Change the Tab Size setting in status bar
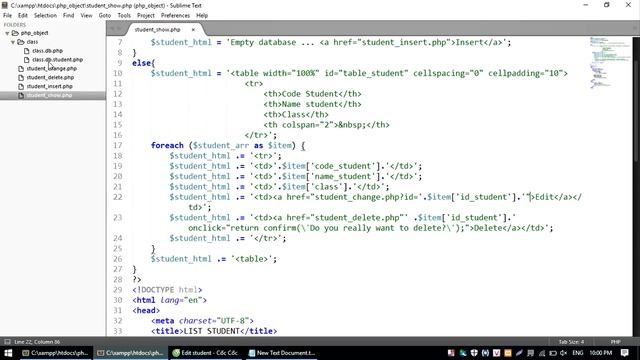 (x=571, y=342)
